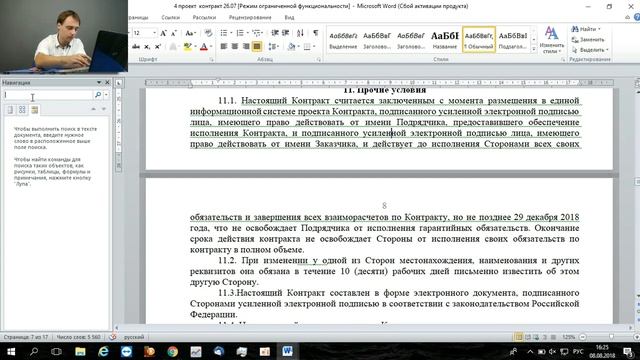Click word count 'Число слов' in status bar
Image resolution: width=640 pixels, height=360 pixels.
pos(78,337)
